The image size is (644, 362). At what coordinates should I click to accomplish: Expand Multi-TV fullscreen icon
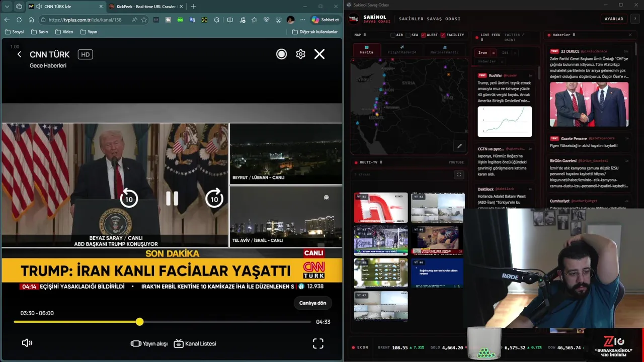(x=459, y=174)
